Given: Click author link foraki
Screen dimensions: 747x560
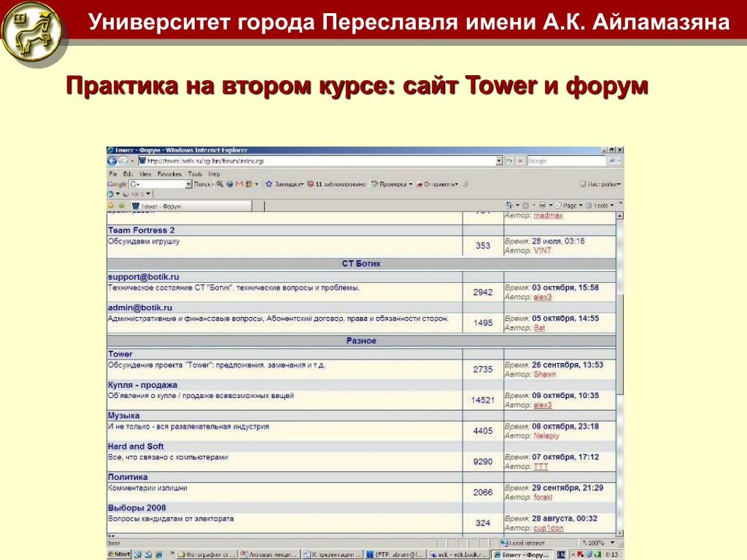Looking at the screenshot, I should click(x=543, y=497).
